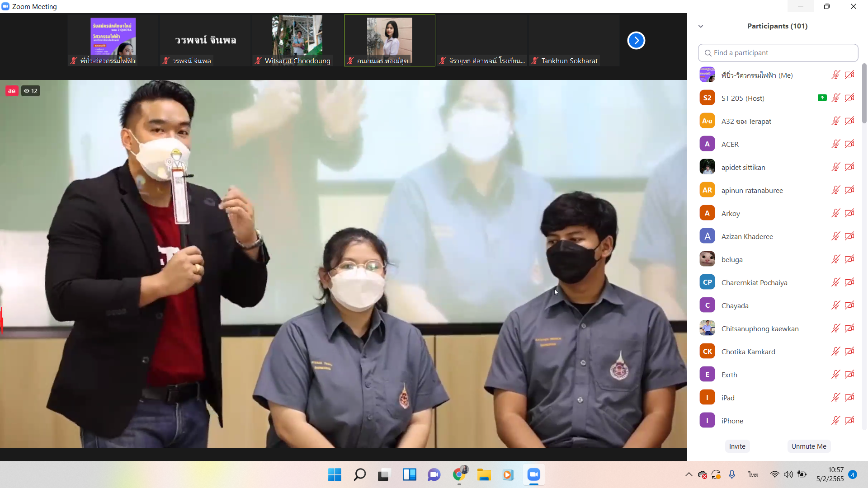Click the Chrome icon in taskbar
Image resolution: width=868 pixels, height=488 pixels.
click(459, 474)
